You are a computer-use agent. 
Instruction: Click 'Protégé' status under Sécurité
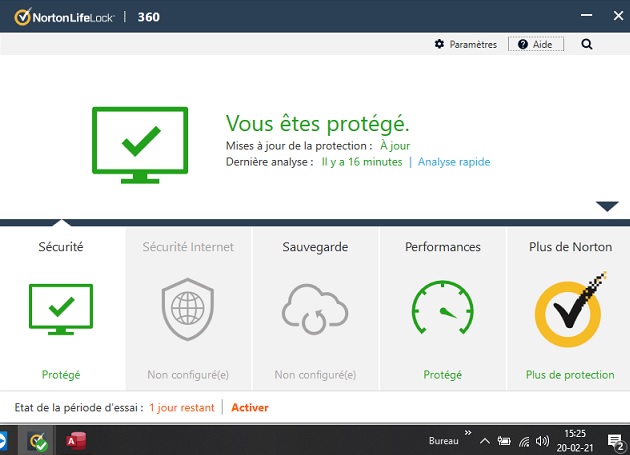[x=61, y=375]
